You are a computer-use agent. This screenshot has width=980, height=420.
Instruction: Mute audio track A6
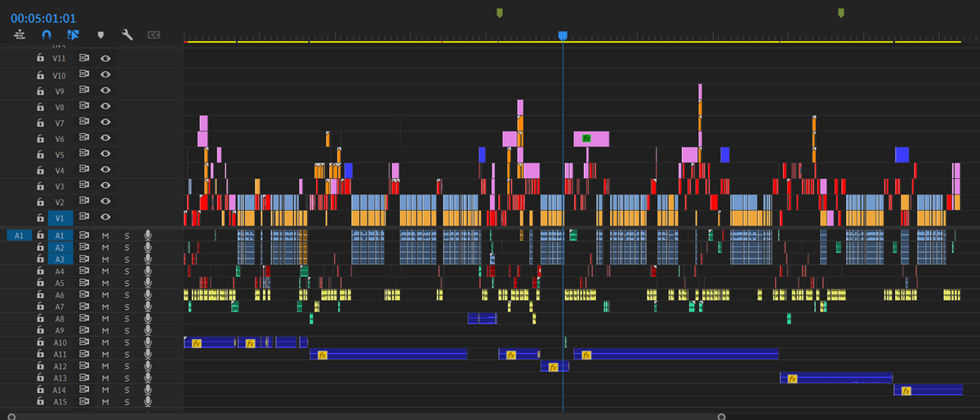tap(105, 295)
